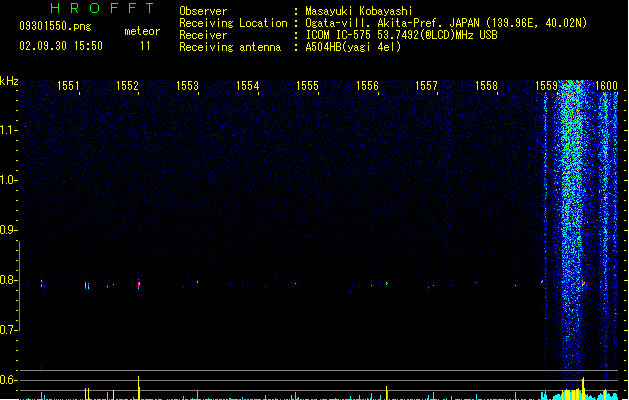
Task: Click the meteor echo at 1552
Action: [139, 284]
